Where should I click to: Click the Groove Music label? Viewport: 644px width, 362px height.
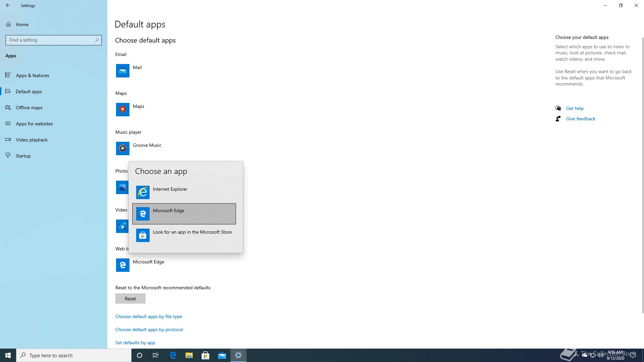147,145
